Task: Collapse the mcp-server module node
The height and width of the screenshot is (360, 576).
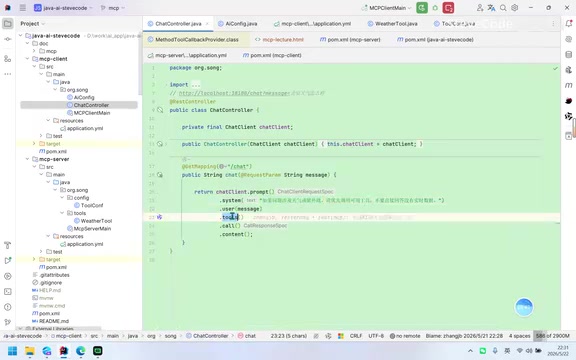Action: coord(28,159)
